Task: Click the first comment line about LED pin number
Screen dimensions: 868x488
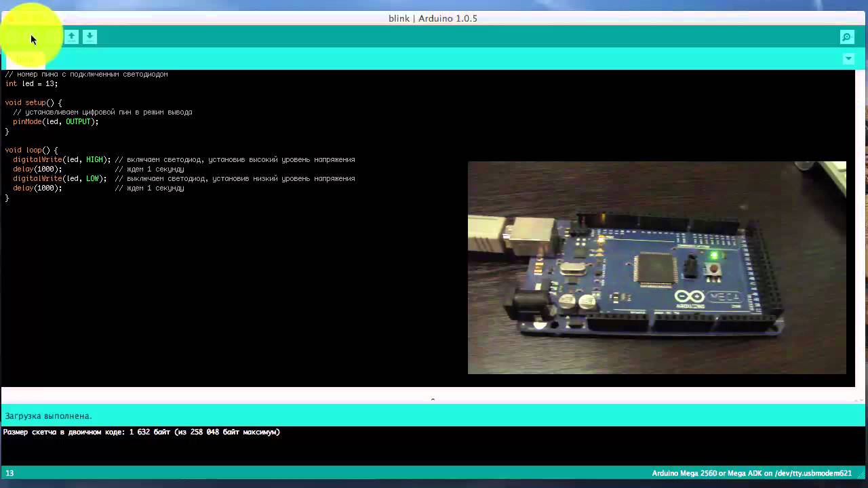Action: (x=86, y=75)
